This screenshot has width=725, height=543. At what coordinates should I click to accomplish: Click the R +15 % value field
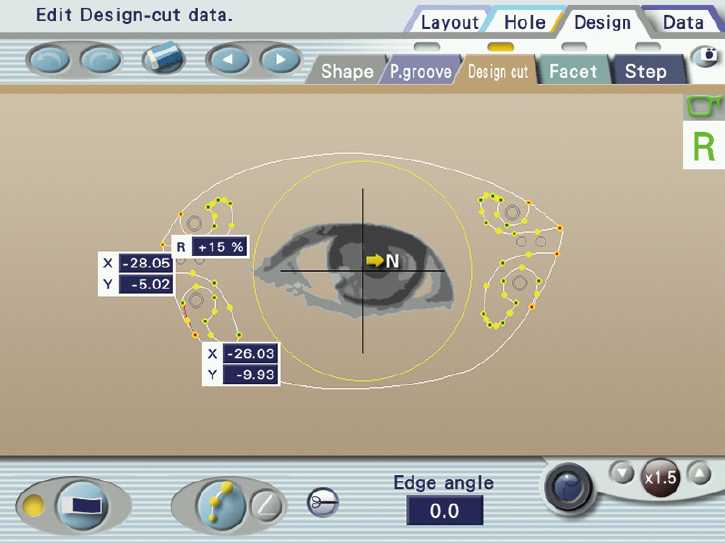pos(220,247)
